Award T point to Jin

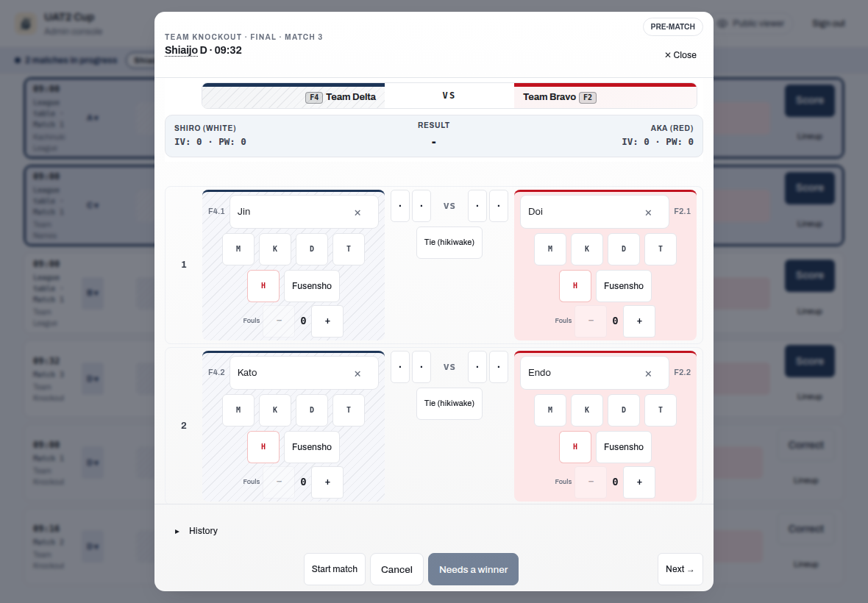(x=348, y=249)
